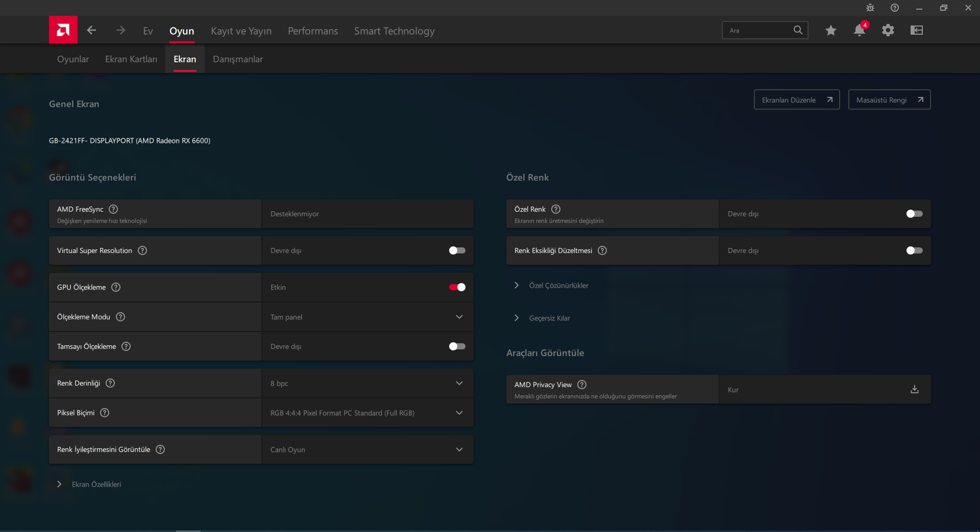Toggle Tamsayı Ölçekleme switch
The width and height of the screenshot is (980, 532).
pos(457,346)
